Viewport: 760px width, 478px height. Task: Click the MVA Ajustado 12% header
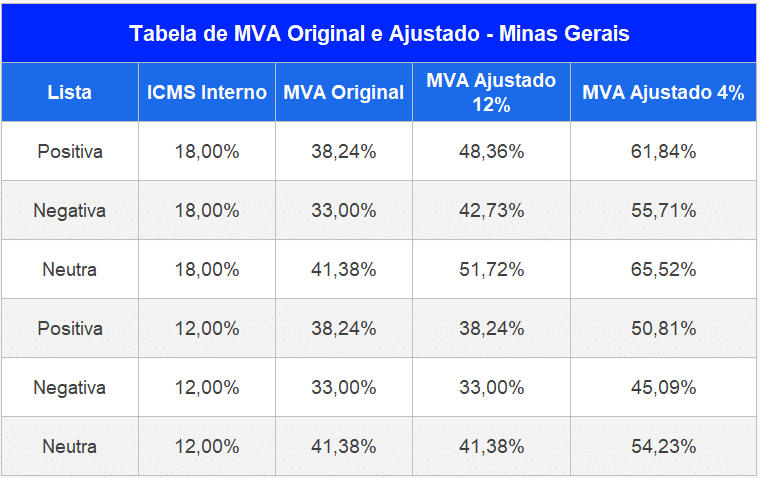click(491, 92)
